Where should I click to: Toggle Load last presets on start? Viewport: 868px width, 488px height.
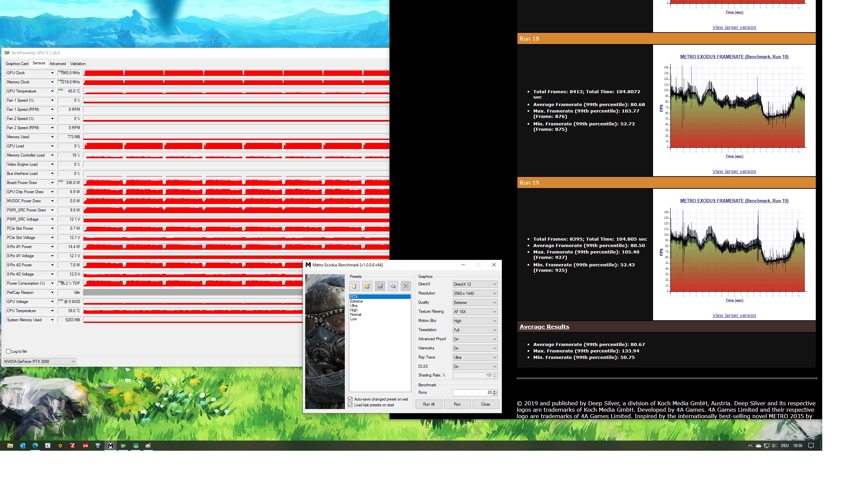pyautogui.click(x=350, y=405)
